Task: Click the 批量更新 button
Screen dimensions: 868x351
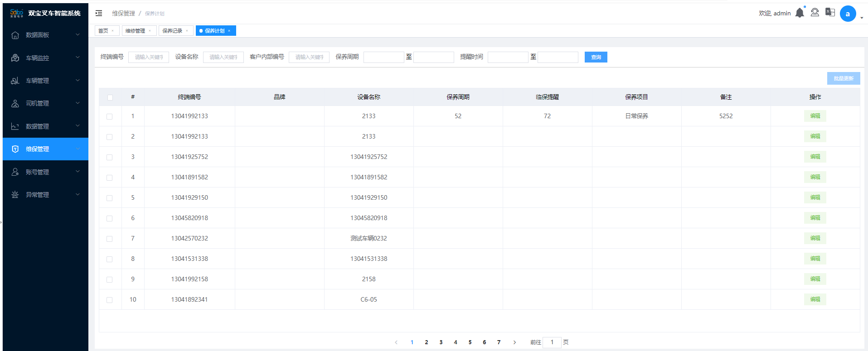Action: click(844, 78)
